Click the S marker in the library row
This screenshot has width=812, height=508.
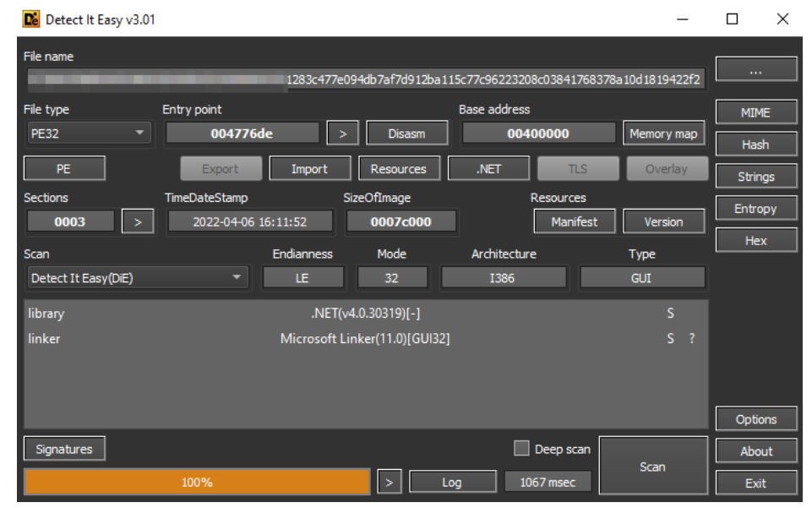671,314
